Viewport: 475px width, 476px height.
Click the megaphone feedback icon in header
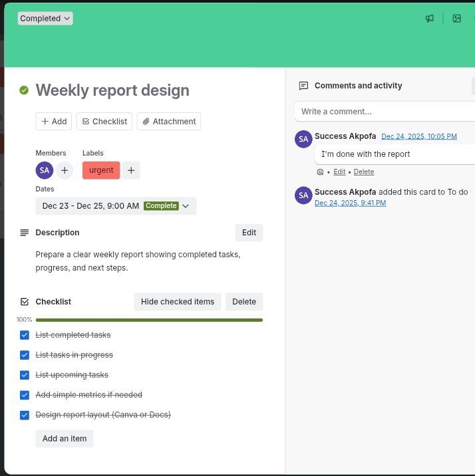[x=430, y=19]
